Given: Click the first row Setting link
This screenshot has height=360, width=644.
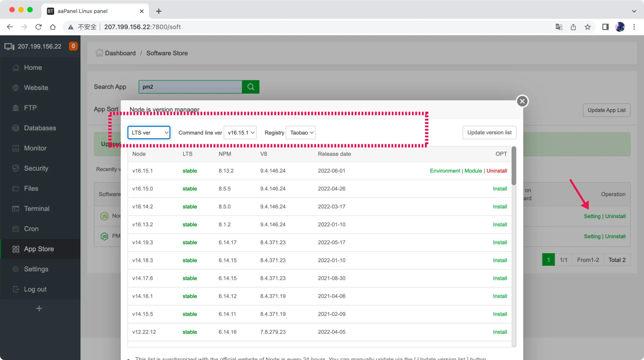Looking at the screenshot, I should click(592, 216).
